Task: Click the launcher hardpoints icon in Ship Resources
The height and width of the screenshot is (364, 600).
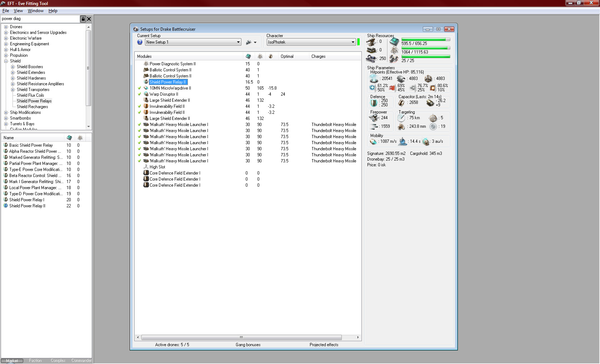Action: tap(371, 50)
